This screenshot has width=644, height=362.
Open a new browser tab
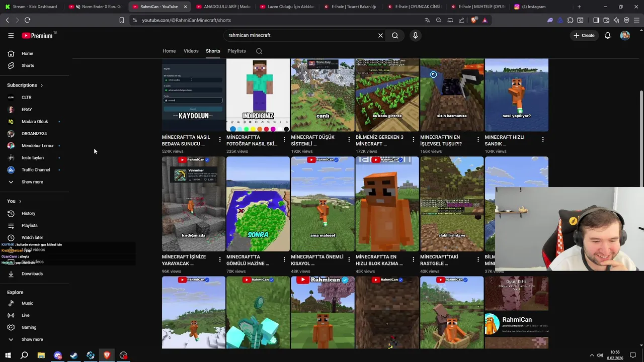[x=579, y=7]
